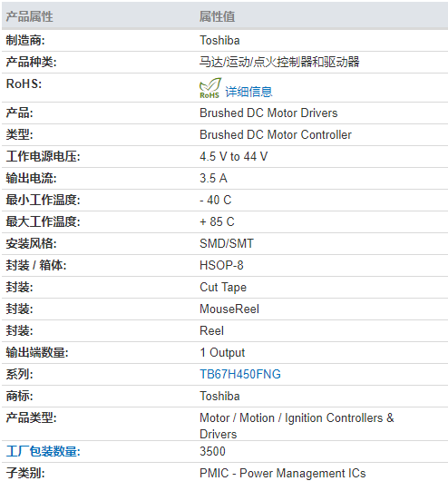
Task: Click the HSOP-8 package value
Action: [x=221, y=265]
